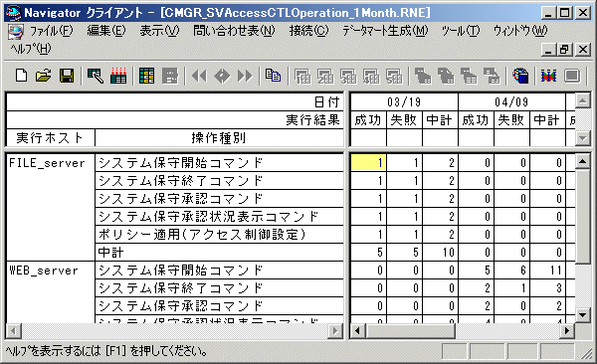This screenshot has height=364, width=597.
Task: Open the データマート生成(M) menu
Action: point(385,31)
